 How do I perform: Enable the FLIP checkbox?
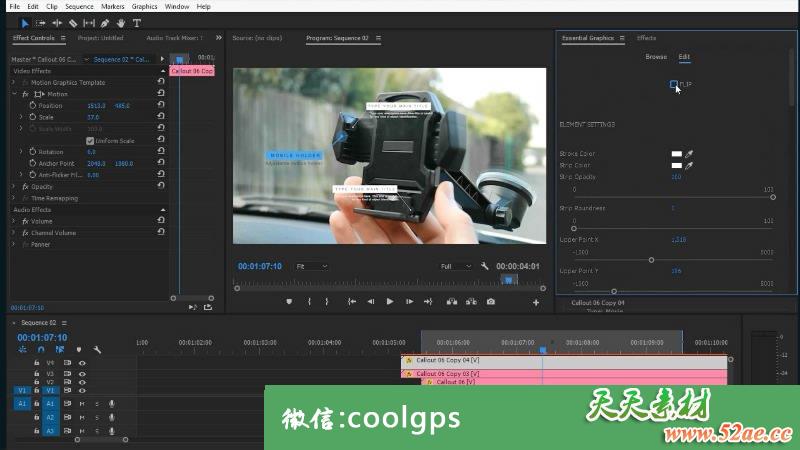(x=673, y=84)
